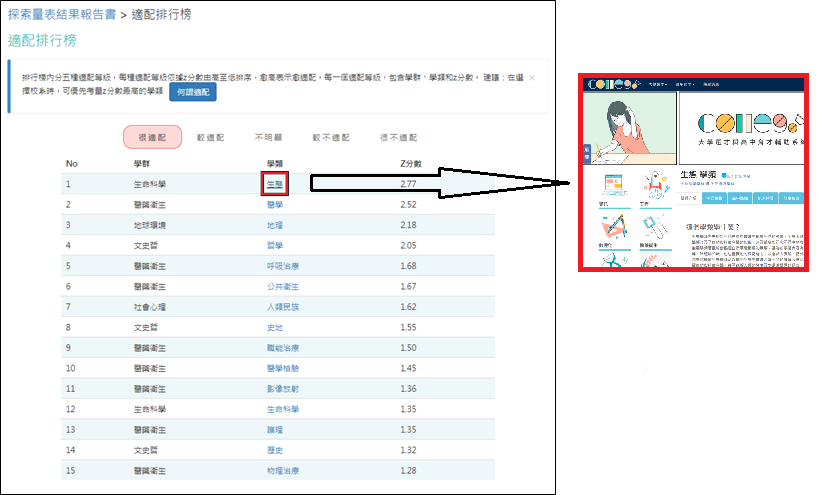This screenshot has width=838, height=495.
Task: Click the ColleGo logo in the inset navbar
Action: pyautogui.click(x=614, y=84)
